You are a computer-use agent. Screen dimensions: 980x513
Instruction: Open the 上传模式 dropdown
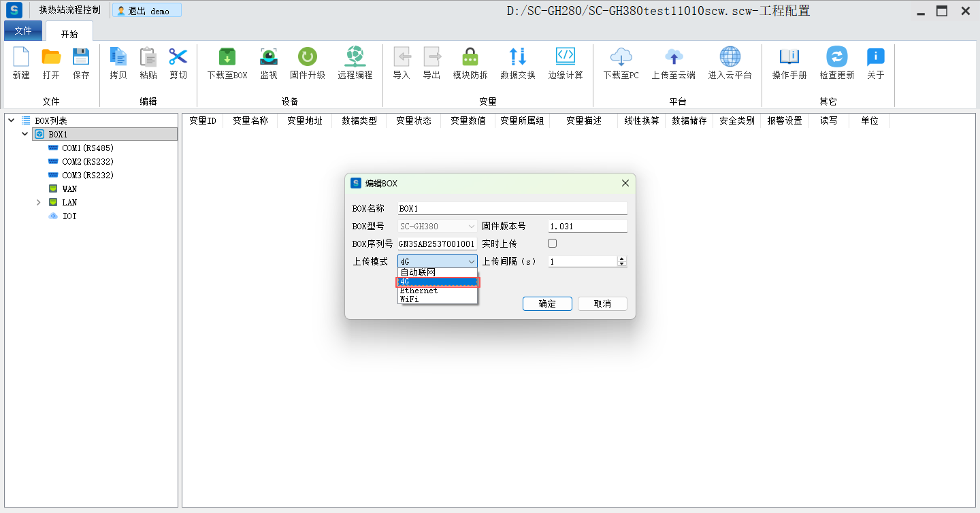tap(438, 261)
